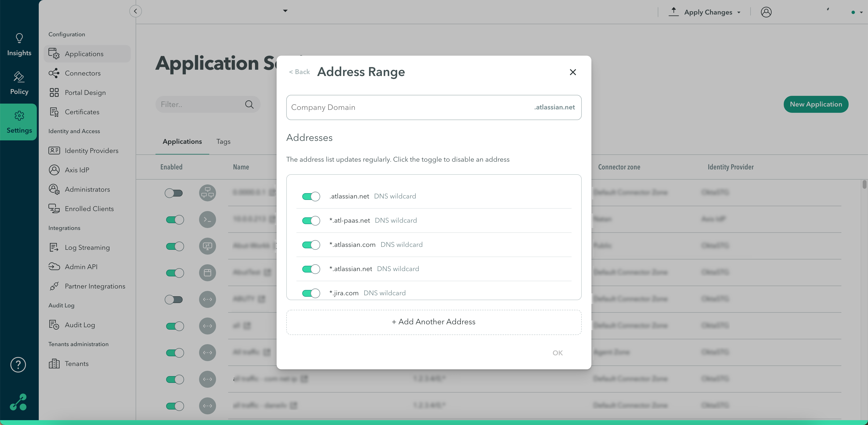868x425 pixels.
Task: Expand the Apply Changes dropdown arrow
Action: coord(739,12)
